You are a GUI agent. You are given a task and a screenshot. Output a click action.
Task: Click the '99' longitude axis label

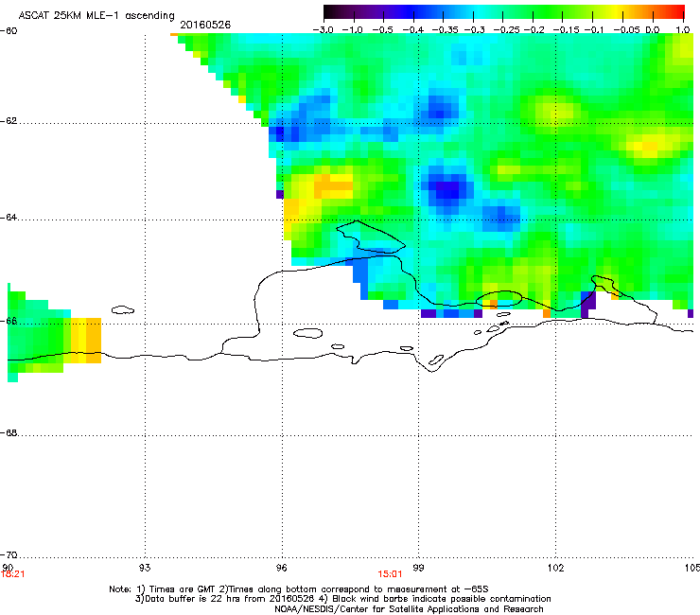pos(418,568)
